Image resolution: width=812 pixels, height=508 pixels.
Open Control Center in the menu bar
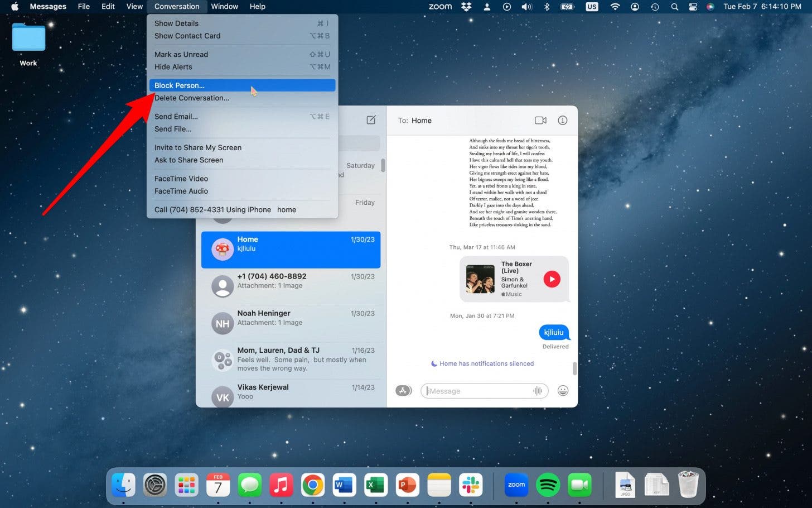(x=693, y=7)
